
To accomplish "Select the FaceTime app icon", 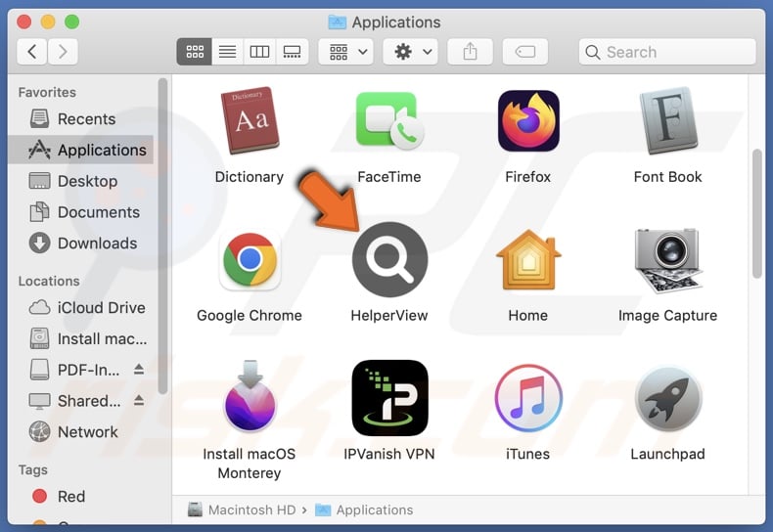I will [x=389, y=121].
